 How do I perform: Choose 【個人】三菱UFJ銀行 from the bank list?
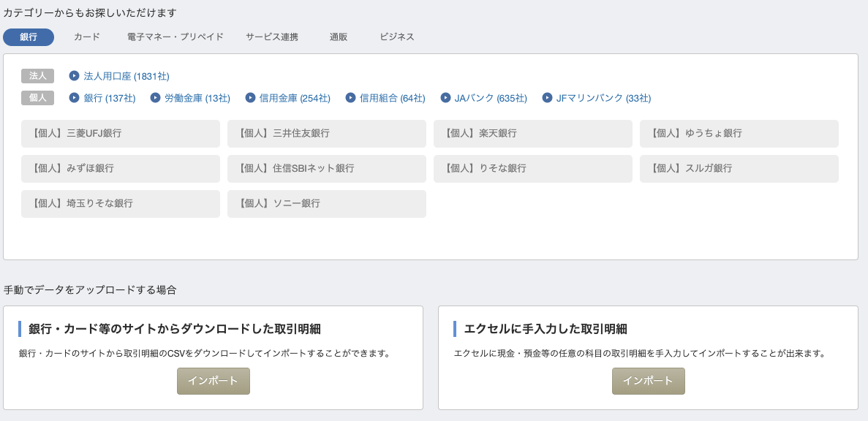coord(121,134)
